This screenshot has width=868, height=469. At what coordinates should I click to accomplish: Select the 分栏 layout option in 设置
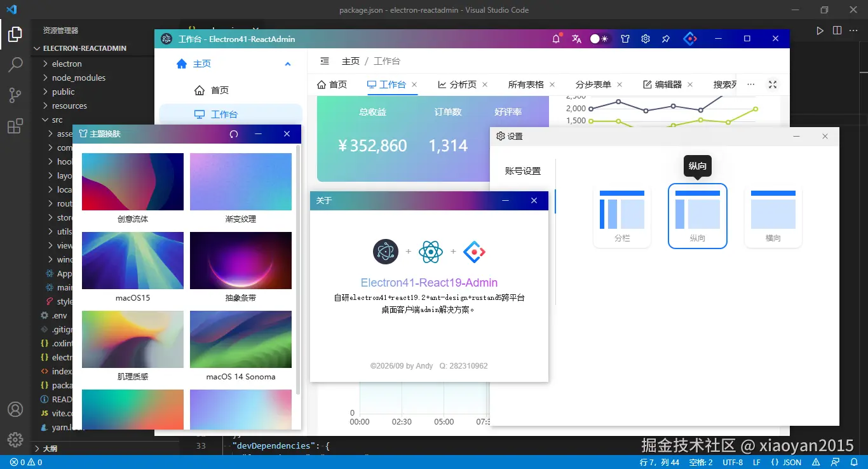click(x=622, y=216)
